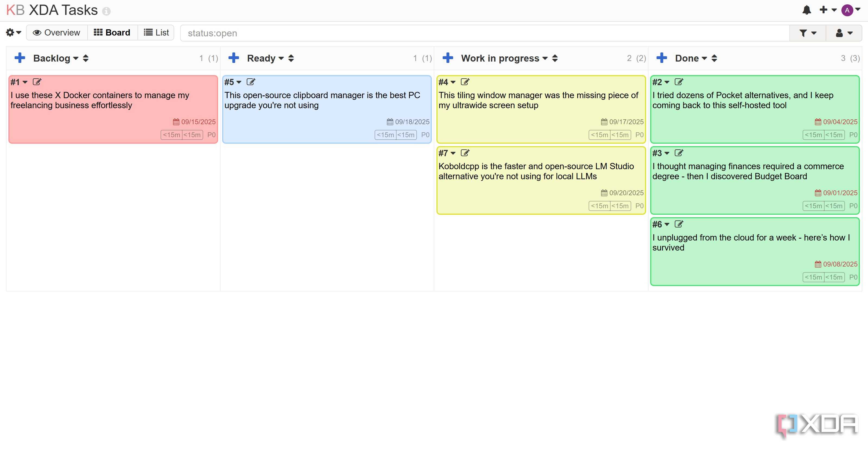Switch to the Board view
868x449 pixels.
(112, 33)
